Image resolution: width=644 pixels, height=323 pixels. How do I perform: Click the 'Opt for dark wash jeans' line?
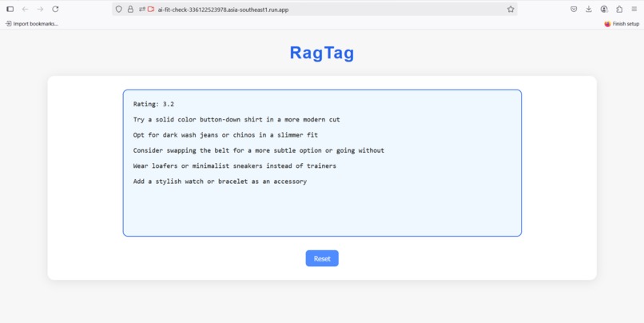point(225,135)
